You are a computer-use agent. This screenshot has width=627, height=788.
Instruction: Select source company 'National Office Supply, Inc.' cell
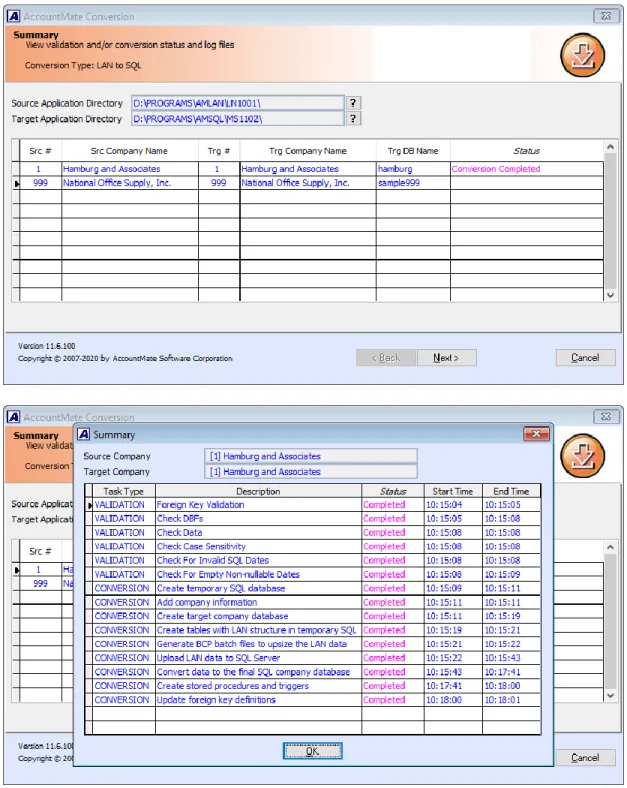pyautogui.click(x=130, y=183)
